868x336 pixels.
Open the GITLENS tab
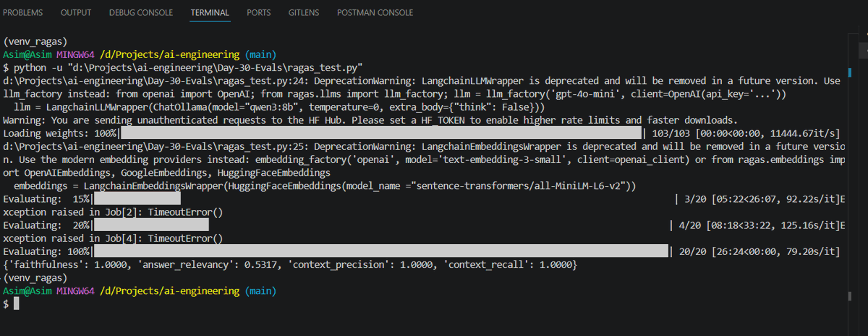[x=304, y=13]
